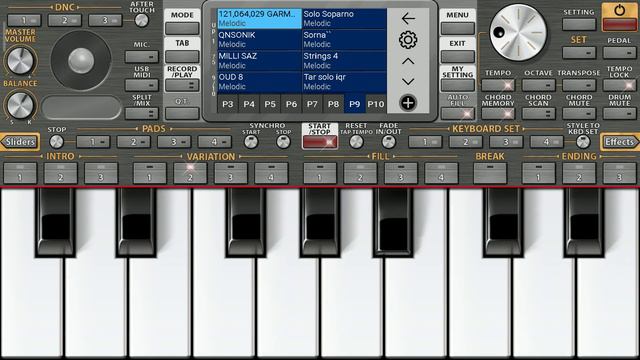The width and height of the screenshot is (640, 360).
Task: Toggle USB MIDI
Action: point(142,85)
